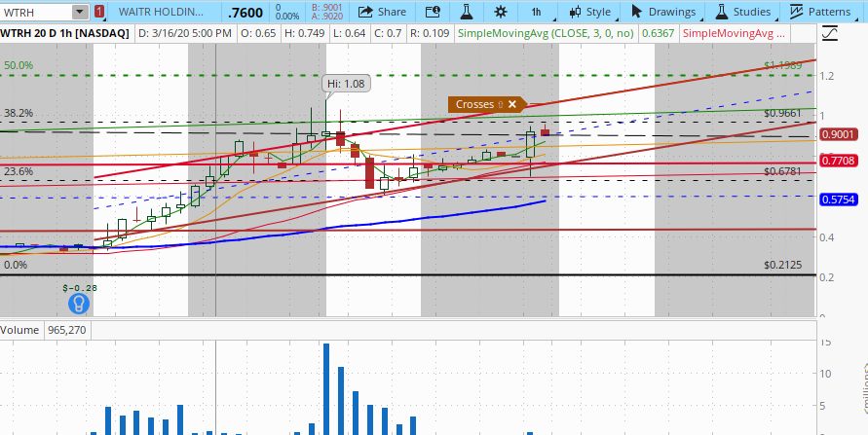Close the Crosses alert label

pyautogui.click(x=512, y=104)
